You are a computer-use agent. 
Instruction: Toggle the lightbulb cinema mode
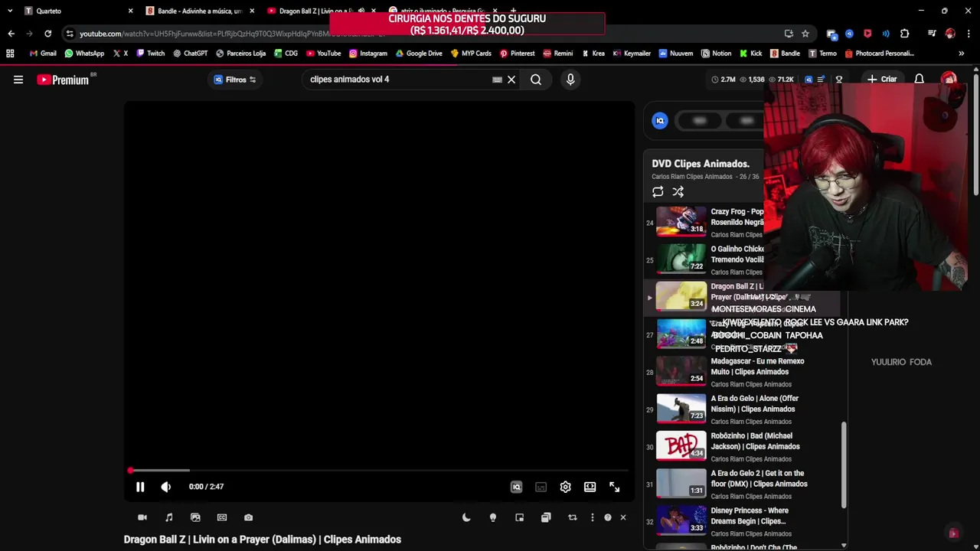point(493,517)
